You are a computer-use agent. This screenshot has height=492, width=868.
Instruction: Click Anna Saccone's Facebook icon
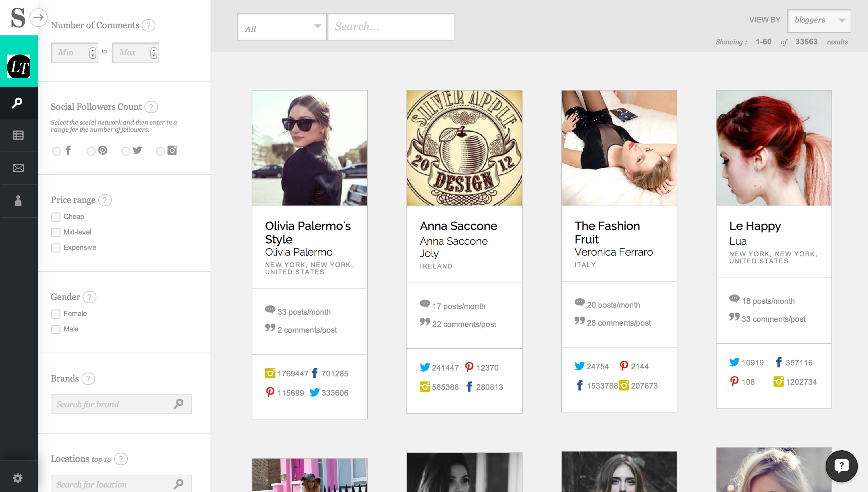[469, 387]
